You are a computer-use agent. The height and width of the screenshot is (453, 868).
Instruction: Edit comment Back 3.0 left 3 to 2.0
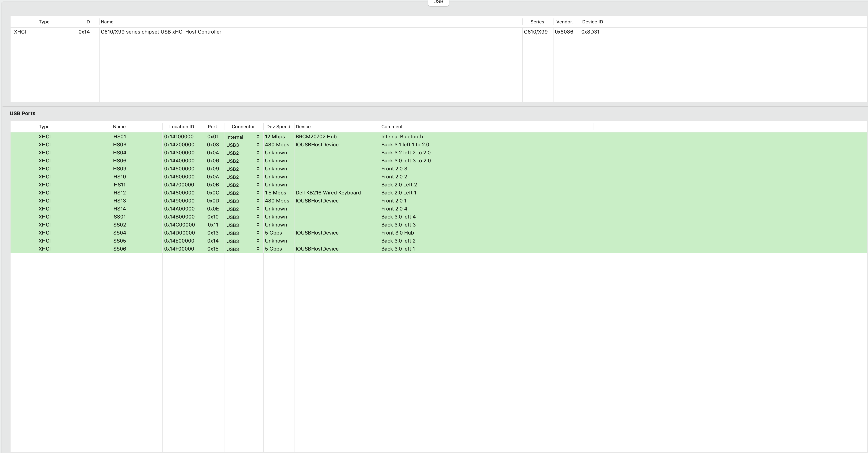[406, 161]
